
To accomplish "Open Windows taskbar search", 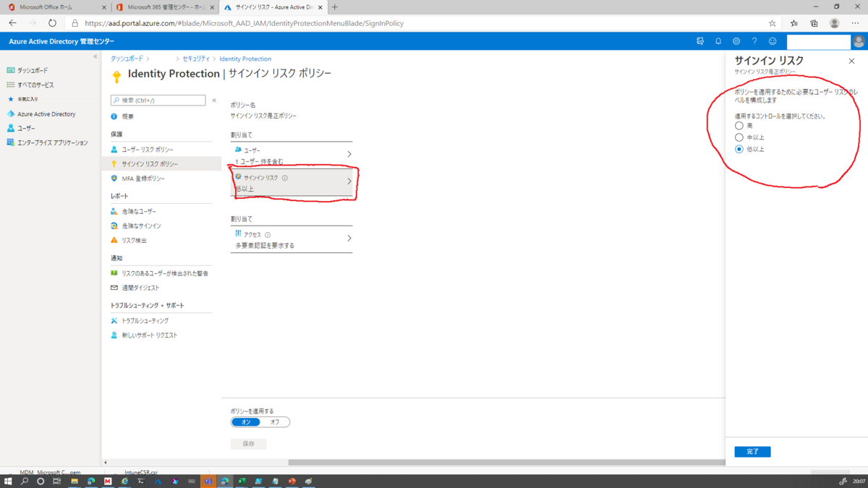I will click(x=24, y=481).
